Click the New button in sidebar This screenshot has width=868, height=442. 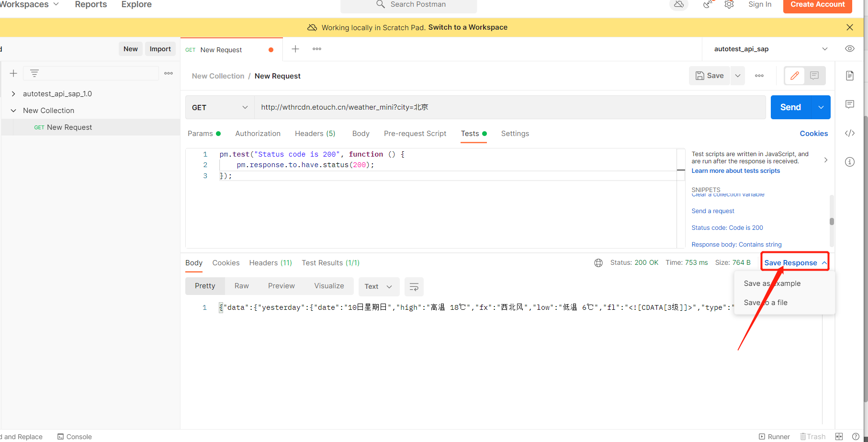click(131, 49)
